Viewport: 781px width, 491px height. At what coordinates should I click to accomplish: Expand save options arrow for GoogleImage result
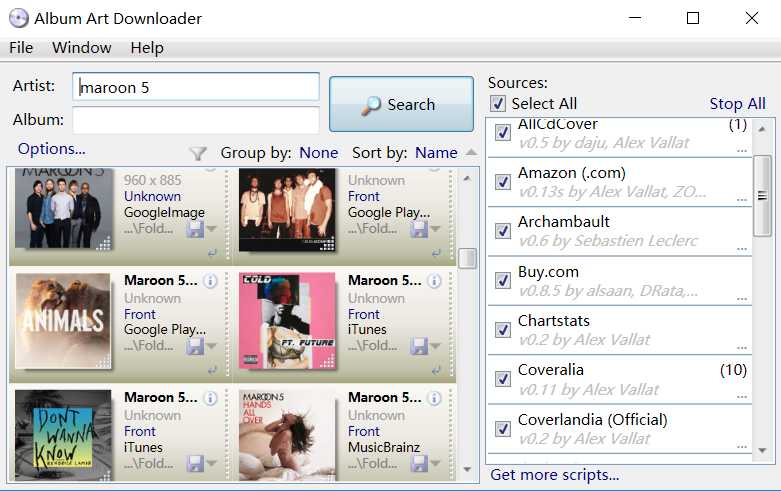(x=212, y=229)
